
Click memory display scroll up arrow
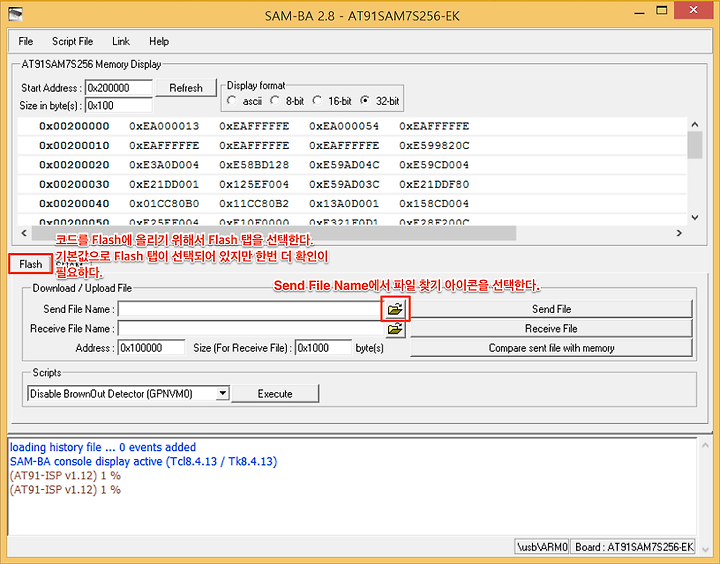tap(695, 124)
